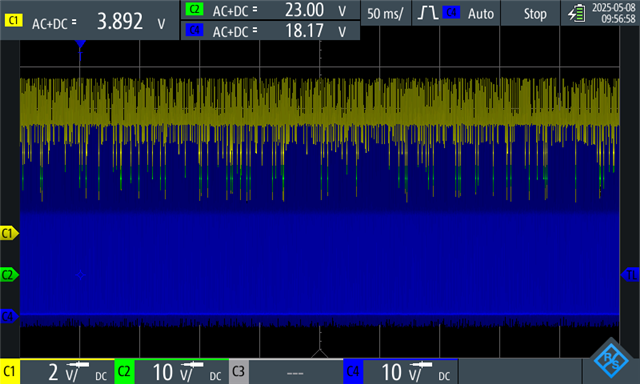Select the blue C4 ground level marker
The image size is (640, 384).
[x=9, y=316]
